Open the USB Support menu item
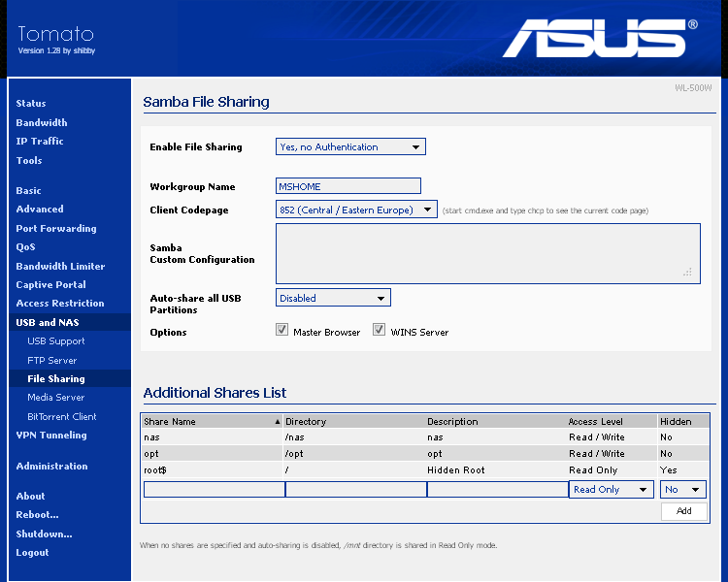Screen dimensions: 728x582 (56, 341)
